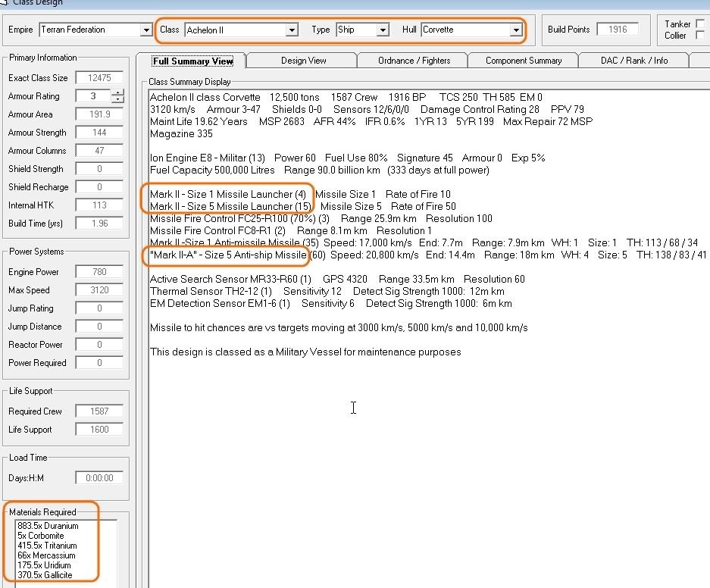The height and width of the screenshot is (588, 710).
Task: Expand the Class dropdown showing Achelon II
Action: pos(292,30)
